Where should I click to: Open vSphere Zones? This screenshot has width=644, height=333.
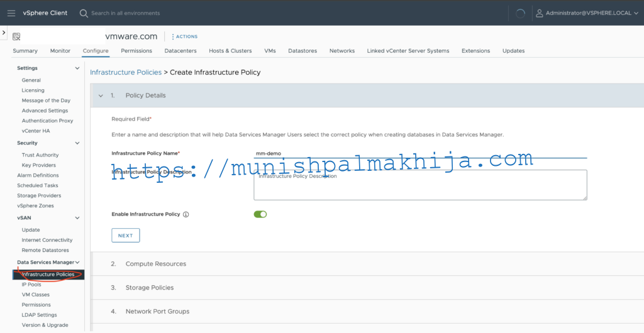(x=35, y=206)
